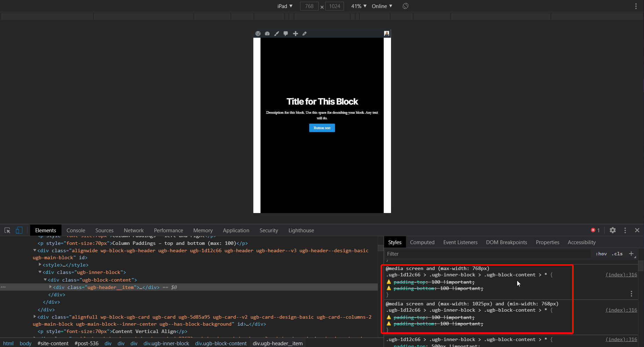Select the Content Vertical Align paragraph node
This screenshot has width=644, height=347.
113,331
